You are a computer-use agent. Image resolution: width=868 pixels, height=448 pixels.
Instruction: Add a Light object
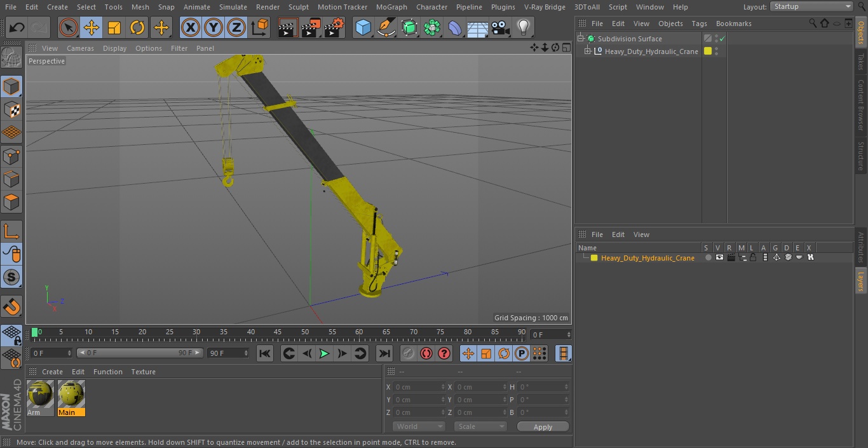coord(523,27)
